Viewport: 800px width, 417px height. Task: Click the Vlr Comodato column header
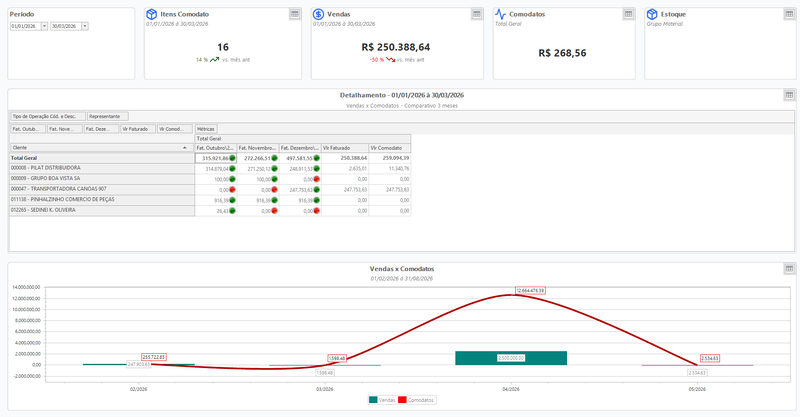390,148
